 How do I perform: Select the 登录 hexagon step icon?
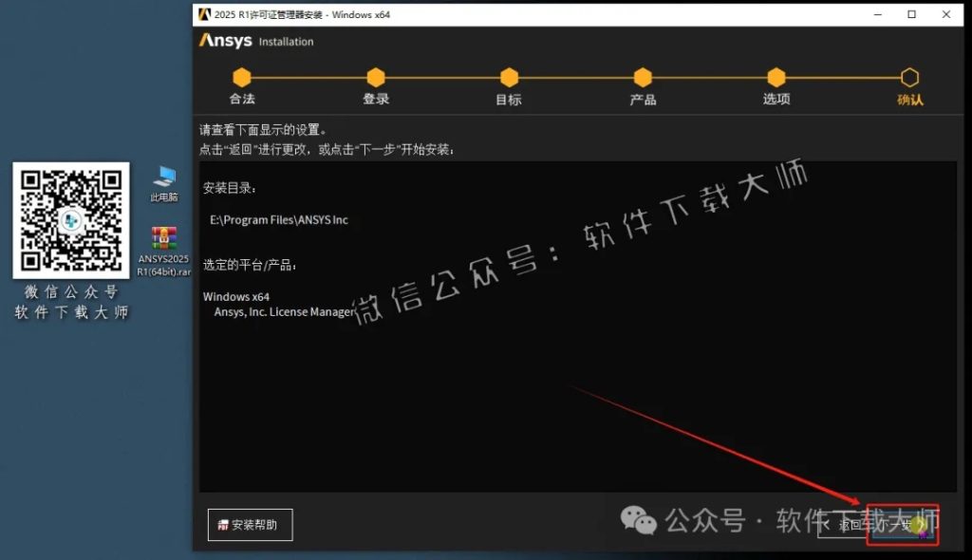click(376, 79)
